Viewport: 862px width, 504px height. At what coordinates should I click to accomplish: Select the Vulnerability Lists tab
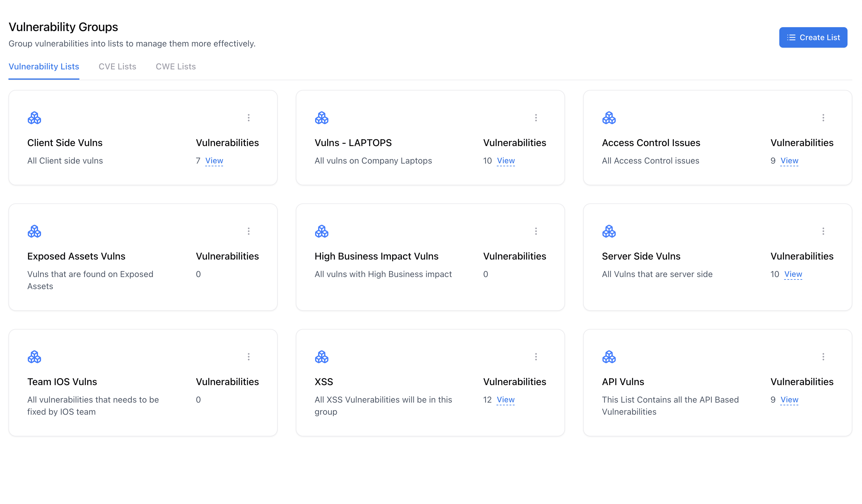44,66
